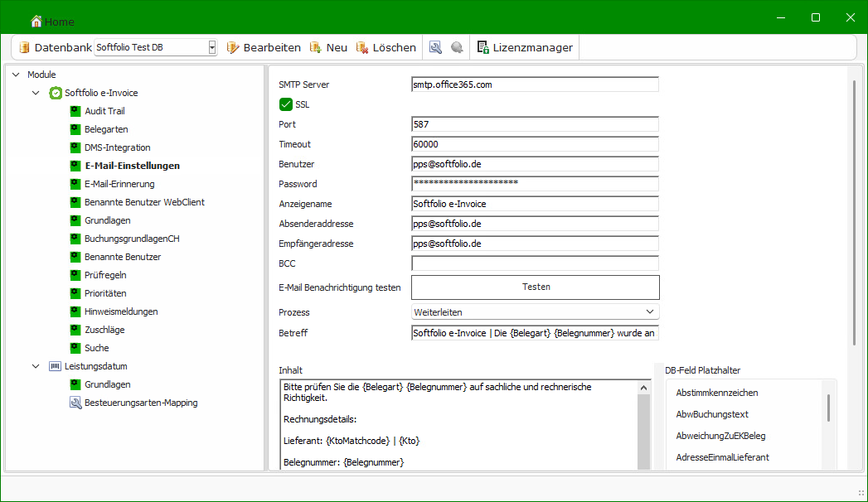Viewport: 868px width, 502px height.
Task: Click the gray globe icon in toolbar
Action: point(457,47)
